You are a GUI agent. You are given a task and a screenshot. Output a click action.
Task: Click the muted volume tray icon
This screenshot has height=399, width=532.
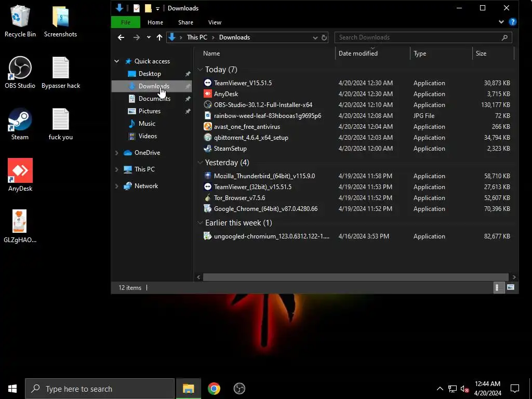465,389
